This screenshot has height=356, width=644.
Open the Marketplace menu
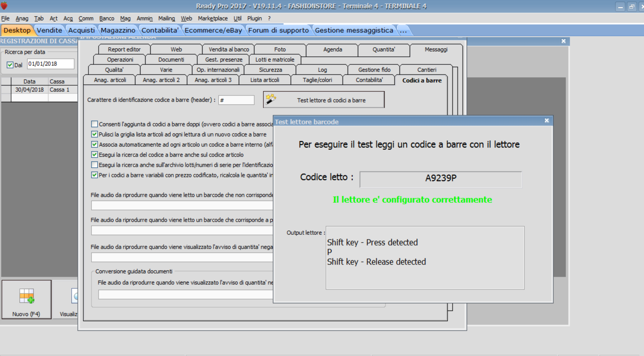213,18
